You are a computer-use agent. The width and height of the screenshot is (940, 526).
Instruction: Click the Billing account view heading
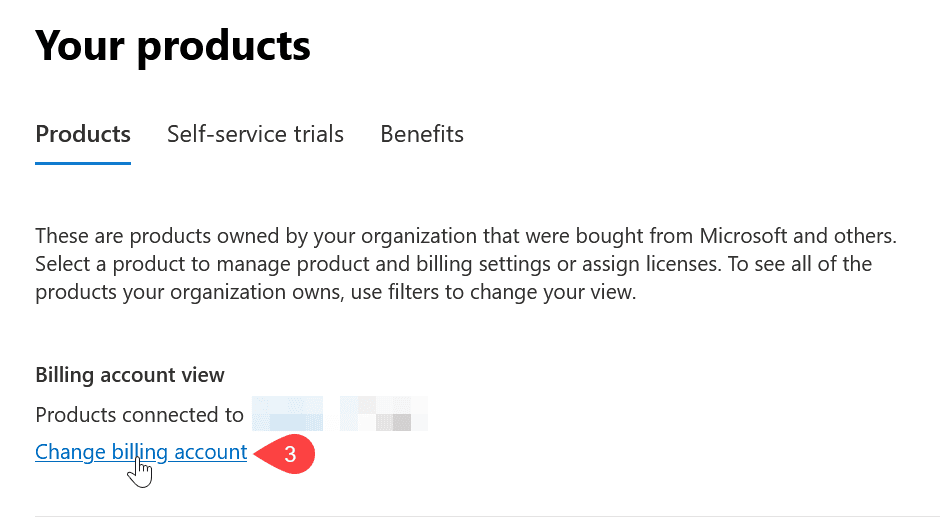point(129,375)
